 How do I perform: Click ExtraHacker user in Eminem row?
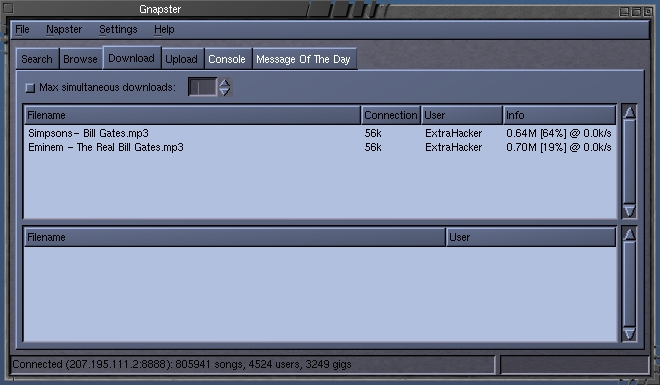point(453,147)
